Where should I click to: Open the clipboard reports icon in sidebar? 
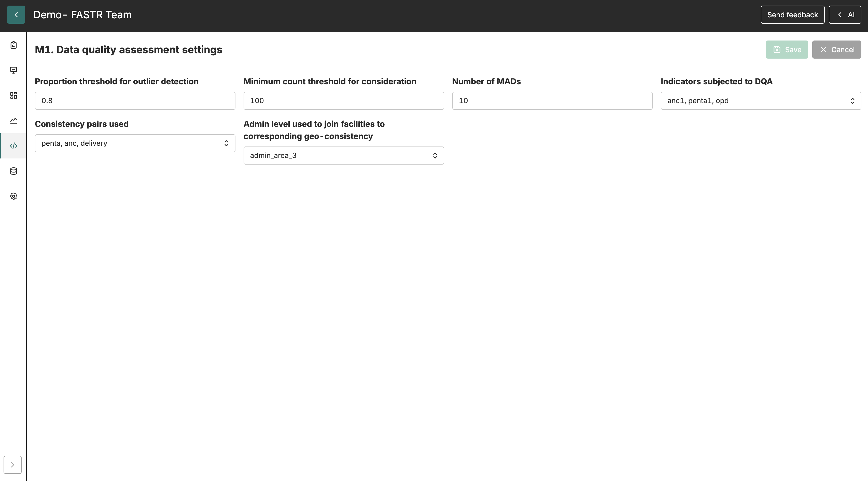(13, 45)
